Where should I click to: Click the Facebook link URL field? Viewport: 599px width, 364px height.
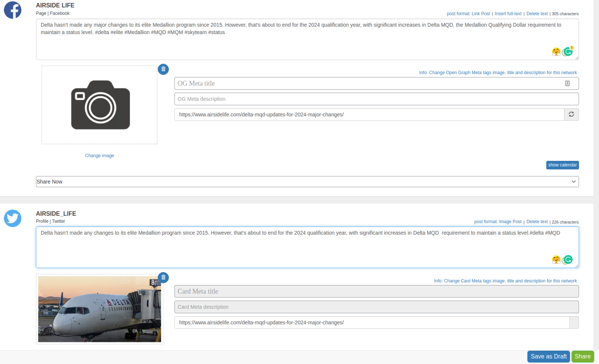point(369,115)
